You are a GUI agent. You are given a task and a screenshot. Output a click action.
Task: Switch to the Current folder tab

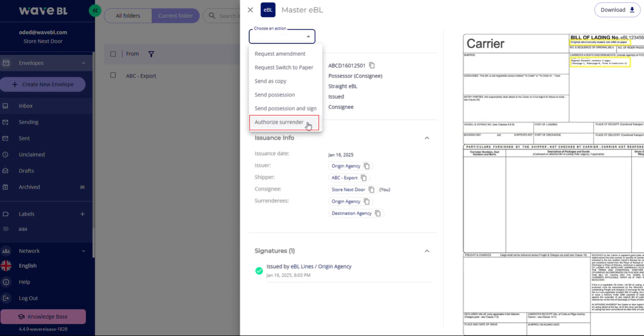175,16
